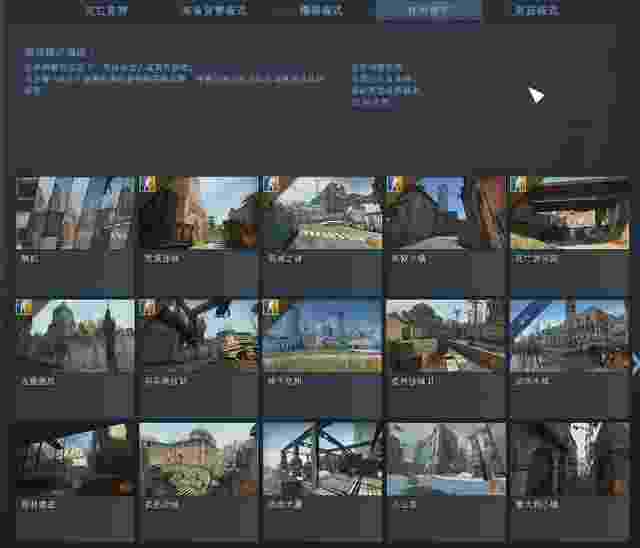Select the diagonal blue beam and brick buildings thumbnail
This screenshot has width=640, height=548.
570,336
